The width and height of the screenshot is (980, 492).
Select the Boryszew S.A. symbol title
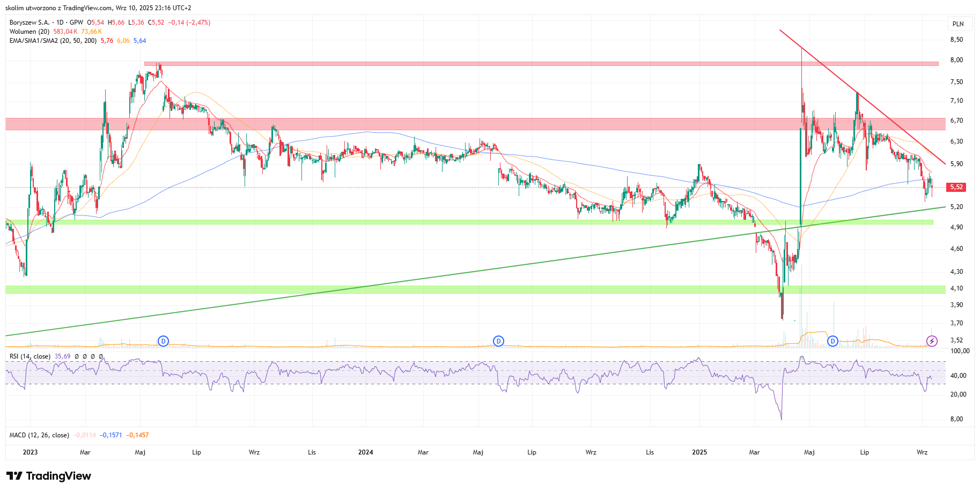tap(30, 23)
